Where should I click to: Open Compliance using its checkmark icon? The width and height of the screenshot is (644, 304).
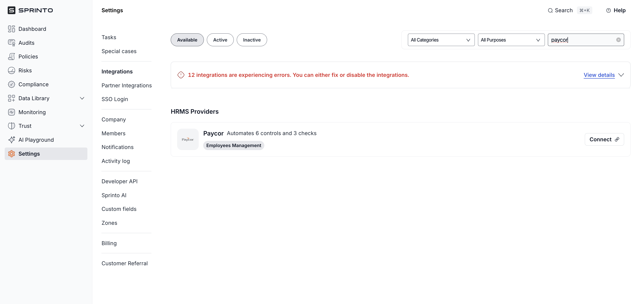pos(12,84)
